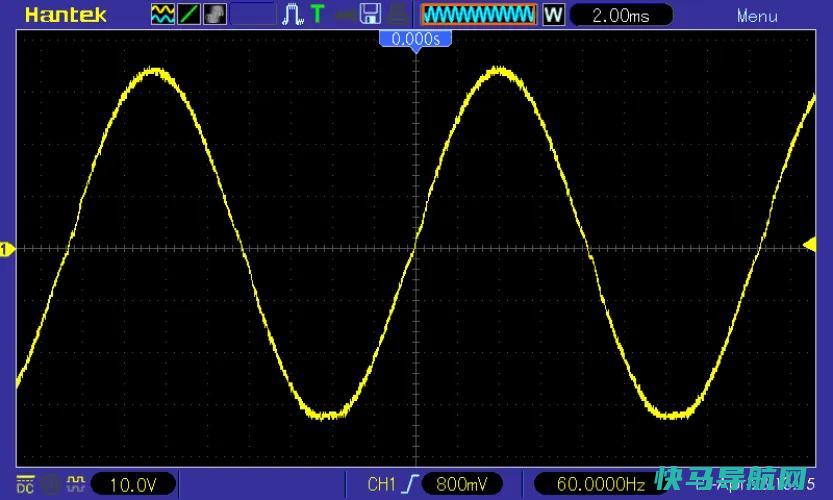Click the yellow square-wave icon at bottom left

[75, 483]
